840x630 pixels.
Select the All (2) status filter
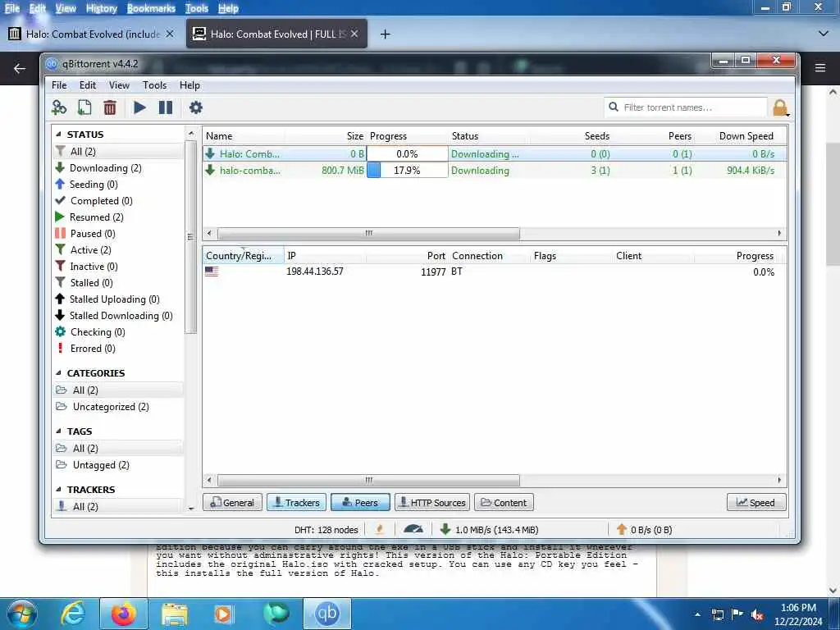pos(118,152)
